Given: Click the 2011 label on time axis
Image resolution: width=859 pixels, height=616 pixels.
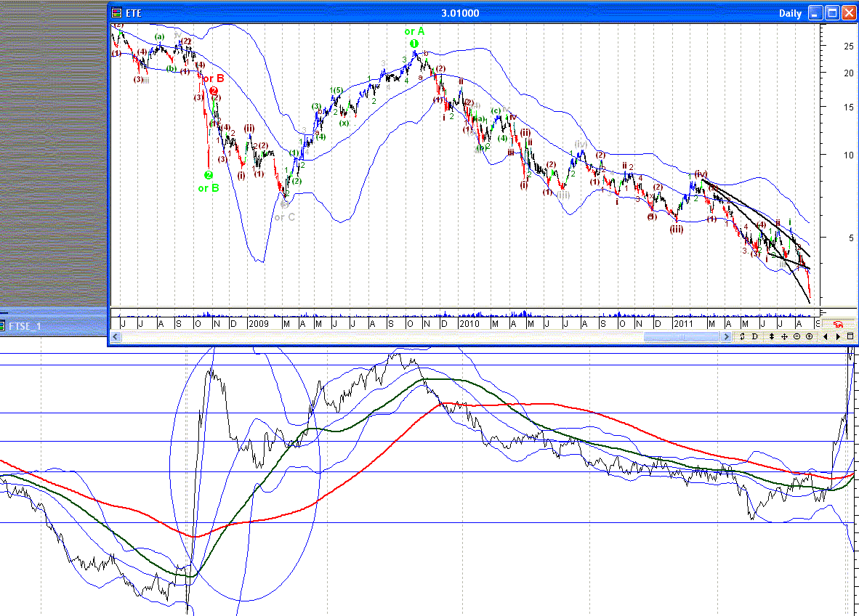Looking at the screenshot, I should [x=683, y=323].
